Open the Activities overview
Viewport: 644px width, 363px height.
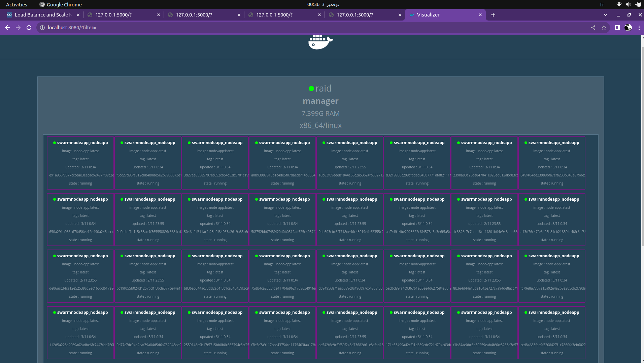point(16,4)
